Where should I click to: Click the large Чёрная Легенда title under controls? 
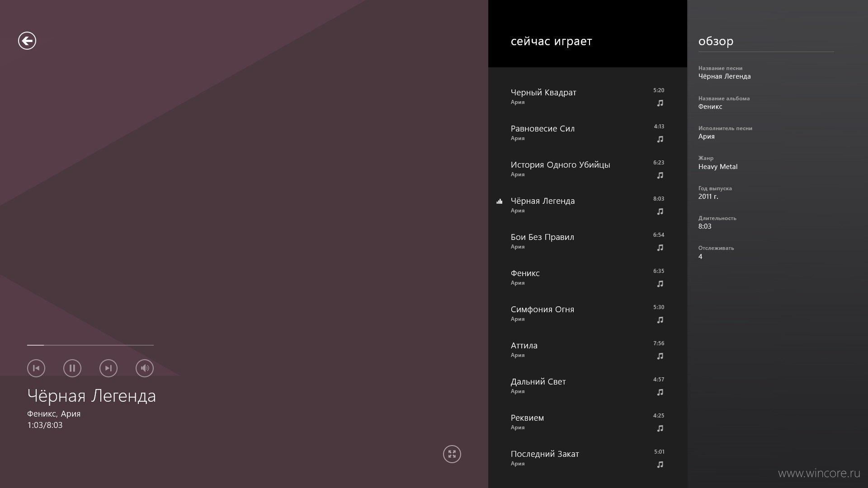point(91,396)
